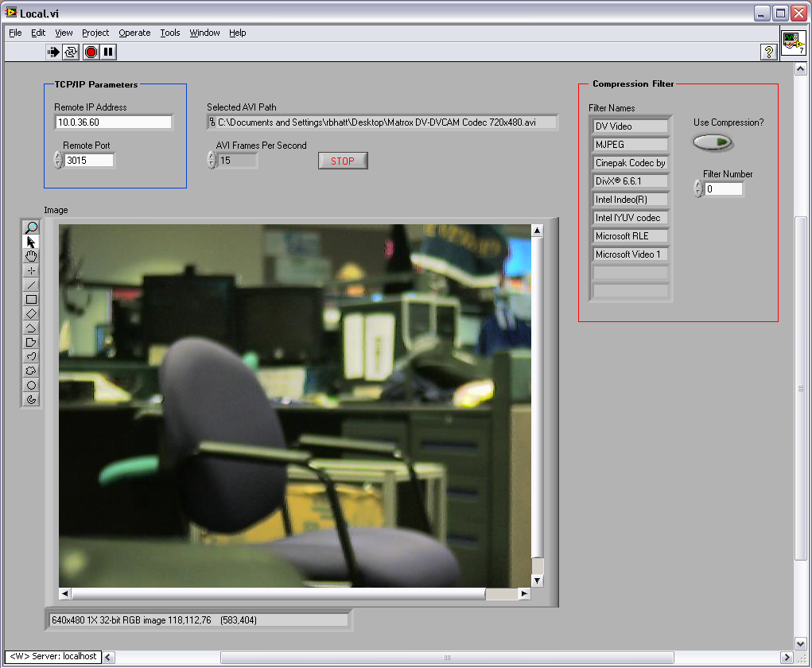Click the Run arrow in the toolbar

point(52,52)
